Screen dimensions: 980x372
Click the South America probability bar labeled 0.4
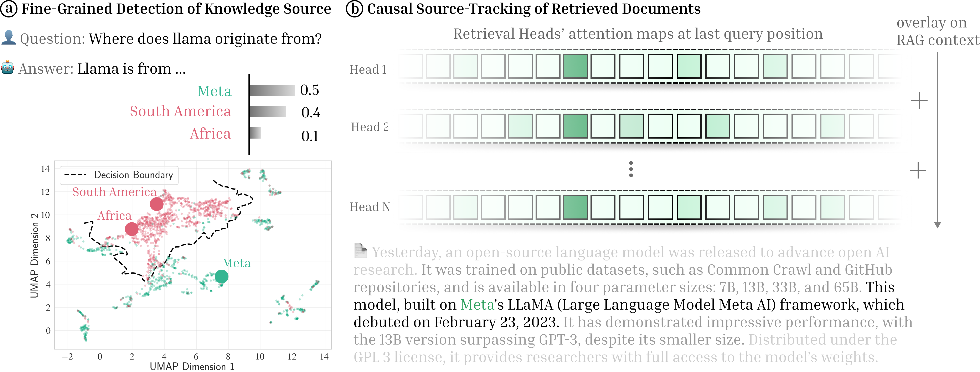pyautogui.click(x=267, y=112)
